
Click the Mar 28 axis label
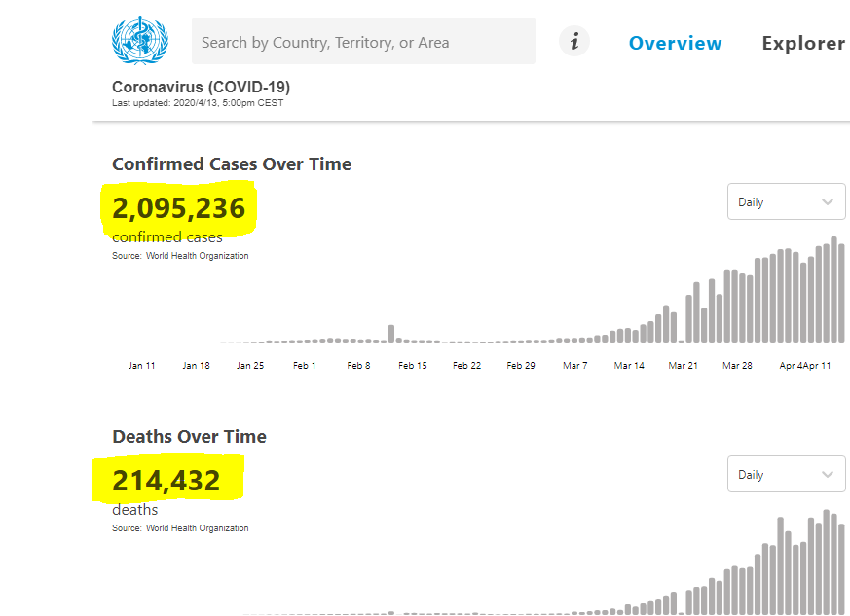[x=737, y=366]
